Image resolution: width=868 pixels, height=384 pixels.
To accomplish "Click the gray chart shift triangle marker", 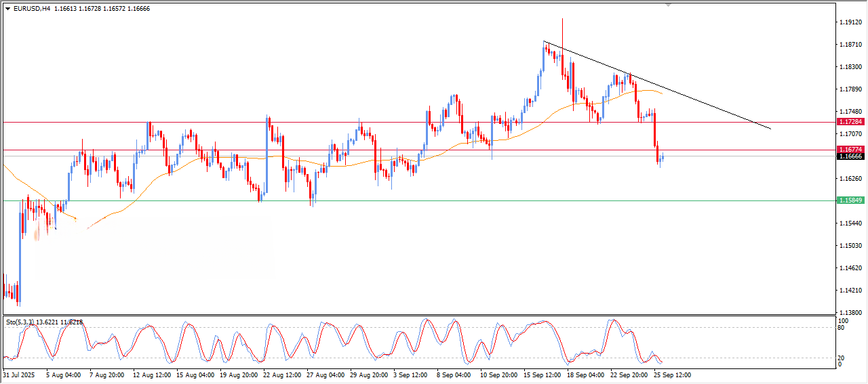I will [669, 5].
